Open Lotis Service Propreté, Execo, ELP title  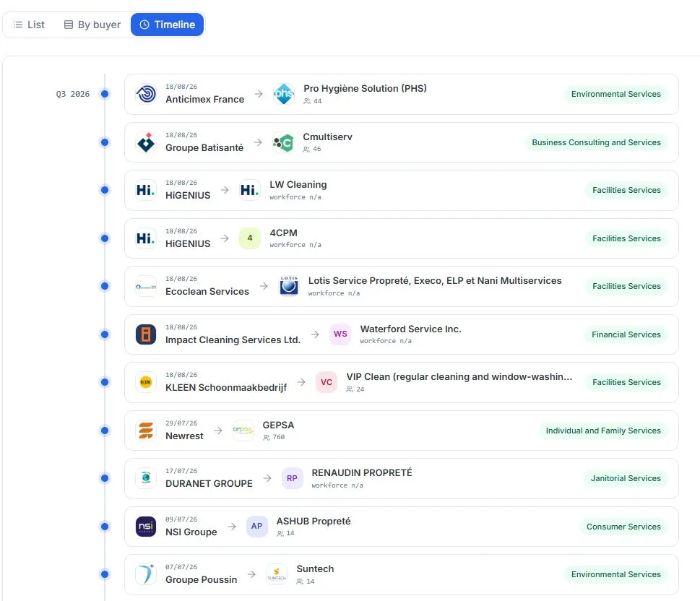pos(434,280)
